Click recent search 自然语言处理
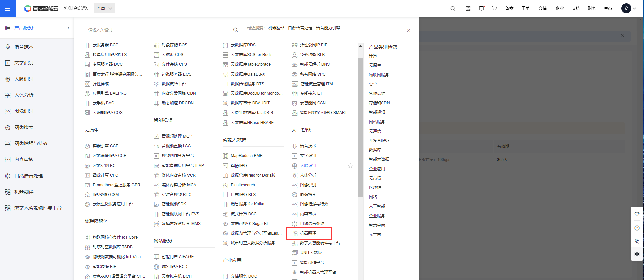The height and width of the screenshot is (280, 644). coord(300,28)
